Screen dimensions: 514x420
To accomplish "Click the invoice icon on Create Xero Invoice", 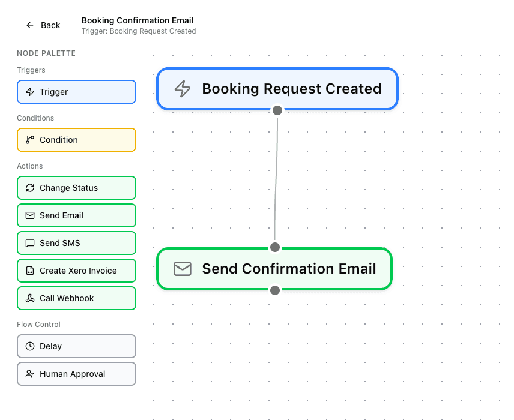I will (29, 271).
